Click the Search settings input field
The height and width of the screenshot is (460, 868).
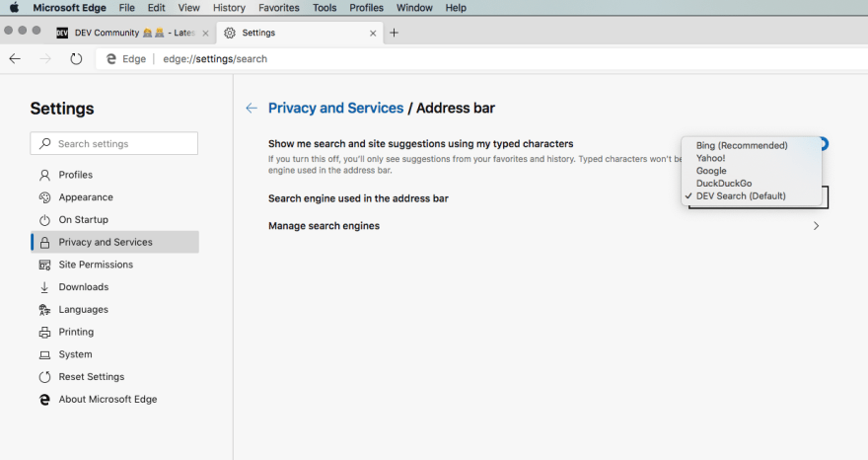(x=114, y=143)
